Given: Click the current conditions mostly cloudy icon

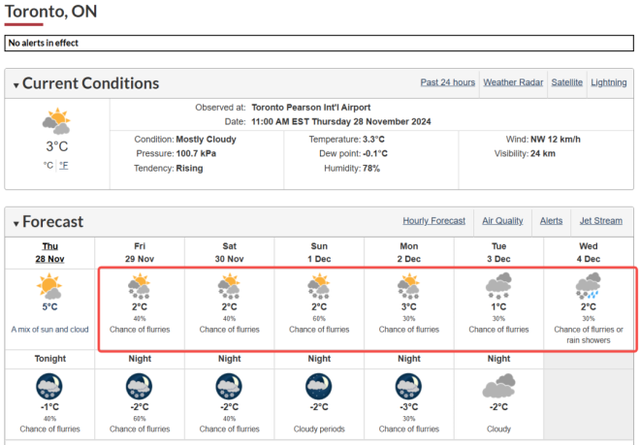Looking at the screenshot, I should (56, 121).
